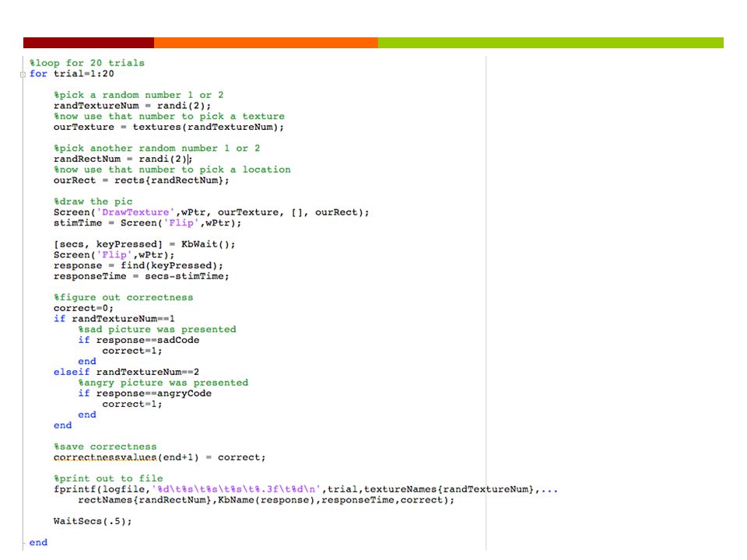Click the comment '%loop for 20 trials'
This screenshot has height=560, width=747.
coord(86,63)
